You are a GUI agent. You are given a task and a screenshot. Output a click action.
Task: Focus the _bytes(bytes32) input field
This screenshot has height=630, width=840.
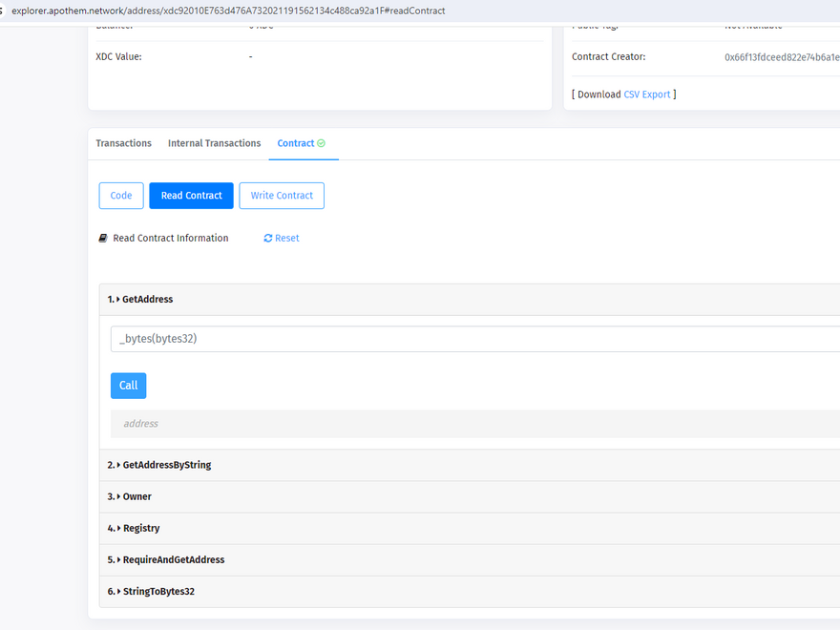point(477,339)
